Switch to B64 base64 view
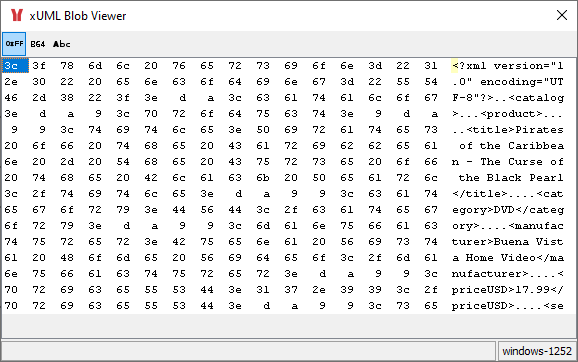The height and width of the screenshot is (362, 578). [x=38, y=44]
